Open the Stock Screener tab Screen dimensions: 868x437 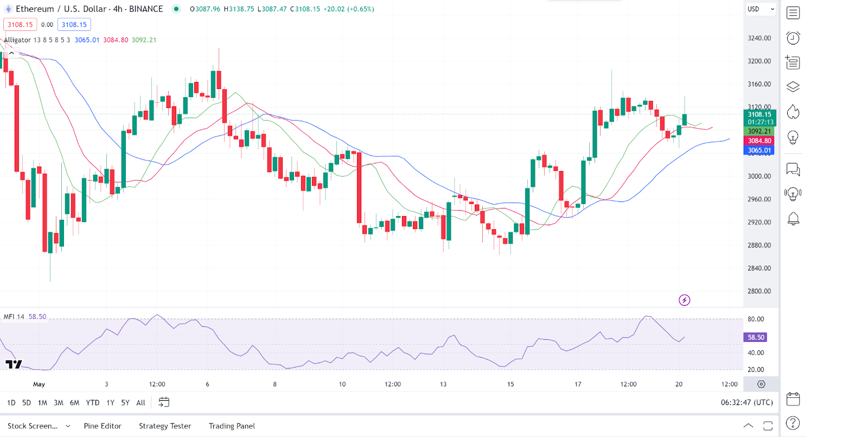point(33,426)
